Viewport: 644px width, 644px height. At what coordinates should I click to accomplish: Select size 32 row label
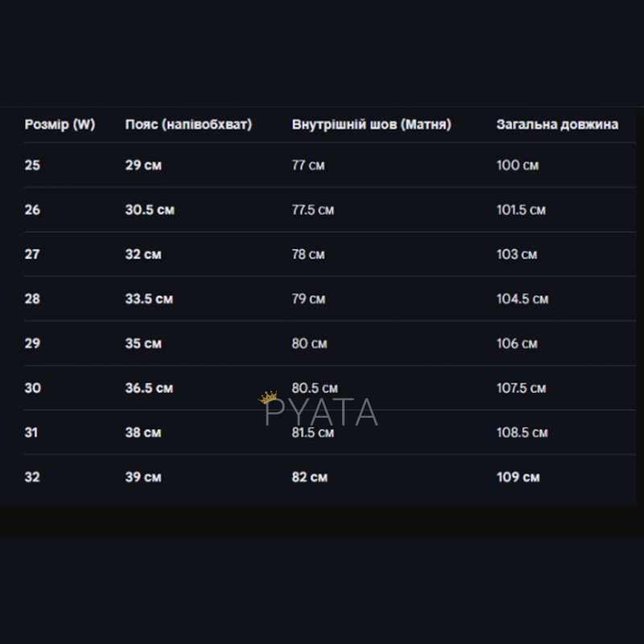(32, 477)
